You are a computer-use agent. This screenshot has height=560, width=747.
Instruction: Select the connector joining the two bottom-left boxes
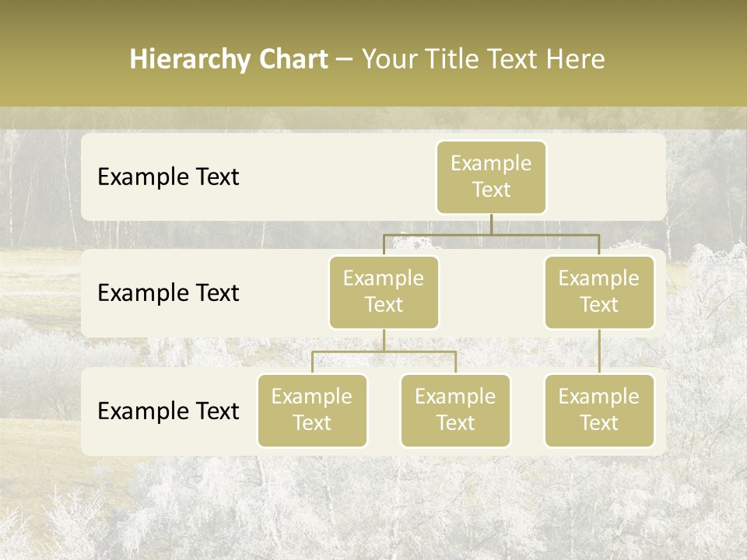pyautogui.click(x=384, y=352)
